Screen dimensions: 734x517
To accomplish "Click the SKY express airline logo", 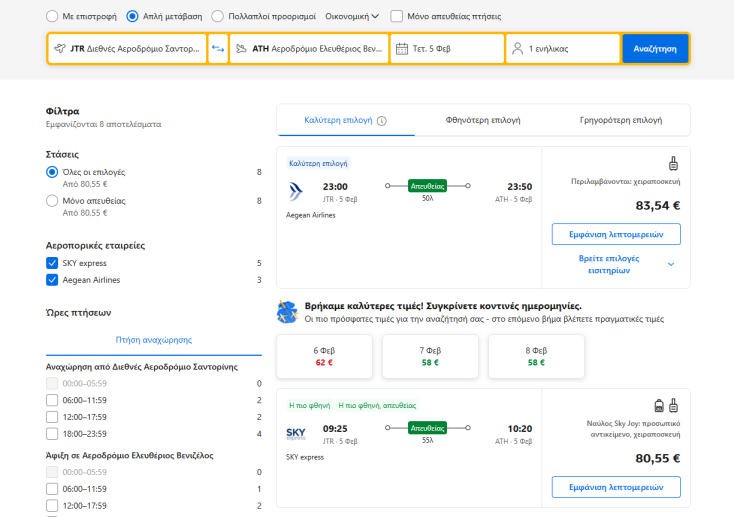I will click(296, 434).
